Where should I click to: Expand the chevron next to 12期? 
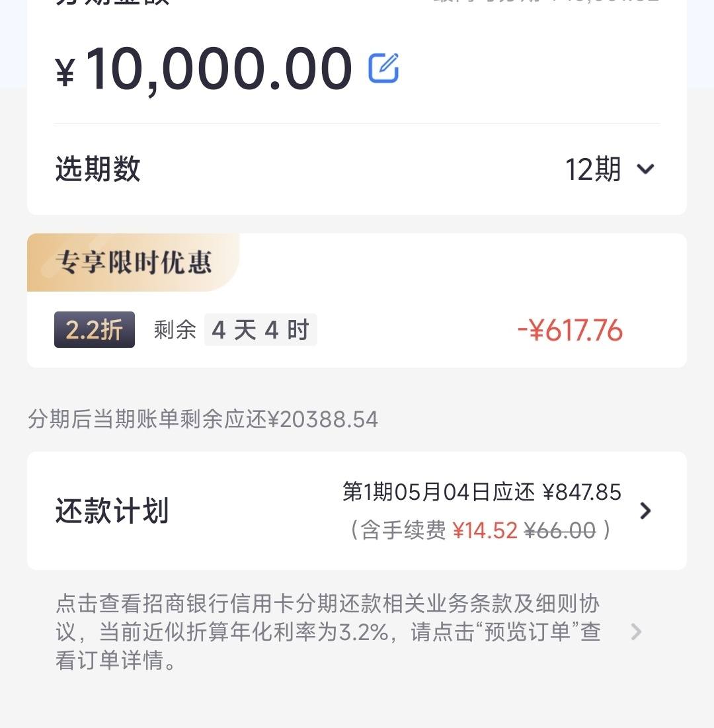646,169
